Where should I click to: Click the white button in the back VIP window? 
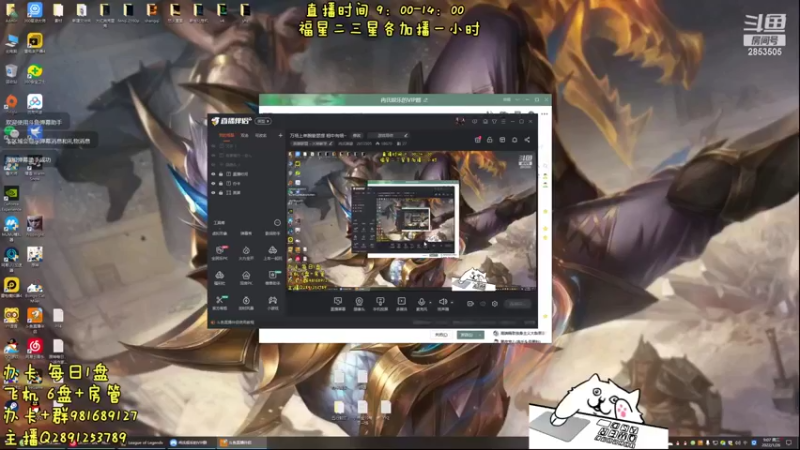(x=441, y=335)
